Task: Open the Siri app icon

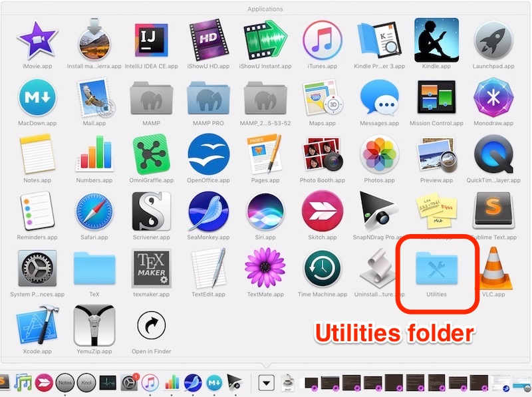Action: (x=265, y=210)
